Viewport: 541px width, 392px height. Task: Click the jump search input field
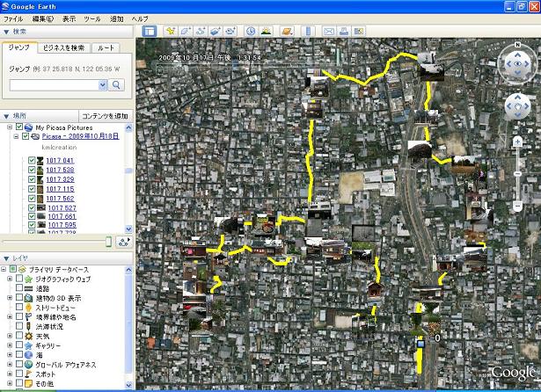55,84
